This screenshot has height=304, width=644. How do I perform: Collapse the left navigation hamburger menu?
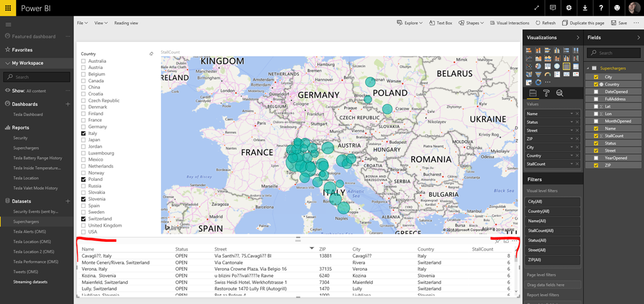coord(8,24)
